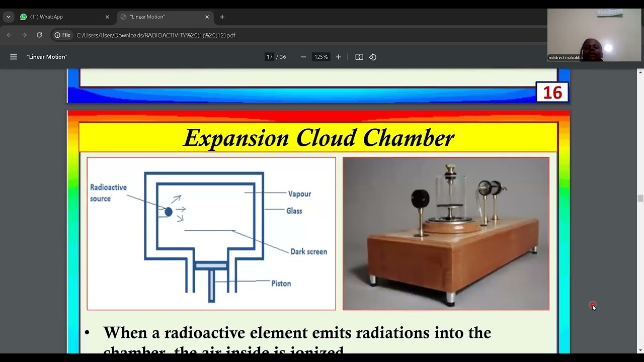Click the vertical scrollbar thumb
The width and height of the screenshot is (644, 362).
[x=640, y=199]
